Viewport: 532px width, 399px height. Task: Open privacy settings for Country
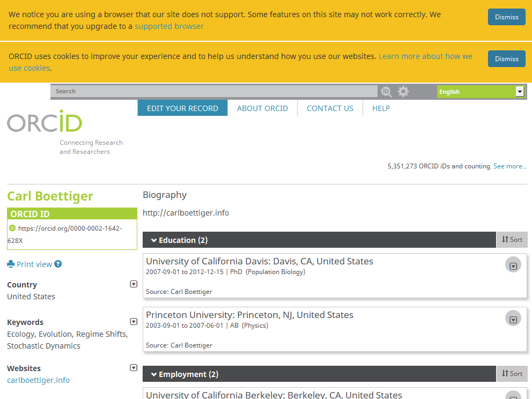[134, 284]
